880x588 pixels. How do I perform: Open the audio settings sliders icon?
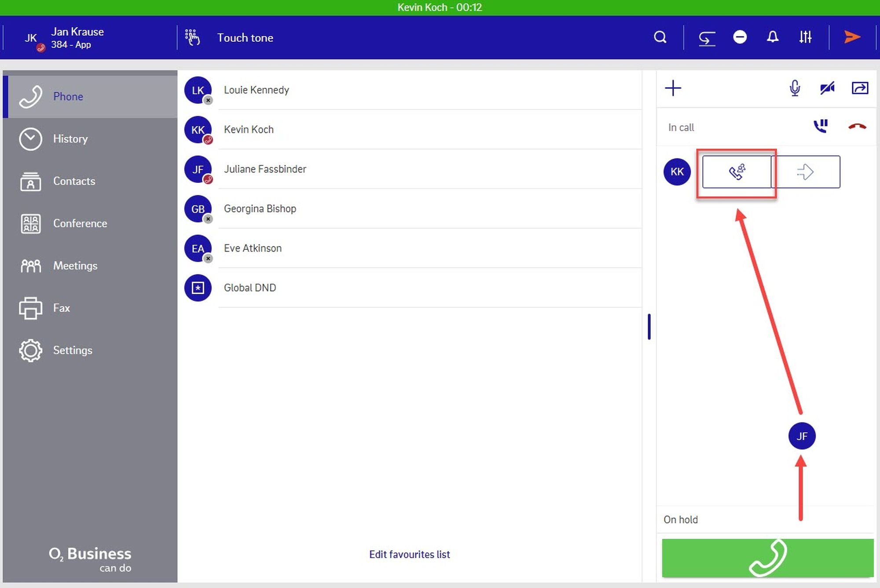(805, 37)
